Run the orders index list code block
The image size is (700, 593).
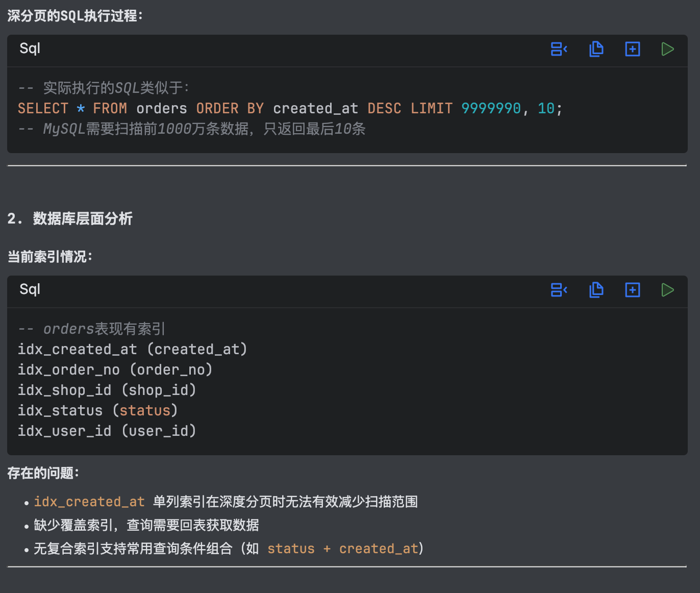click(667, 290)
